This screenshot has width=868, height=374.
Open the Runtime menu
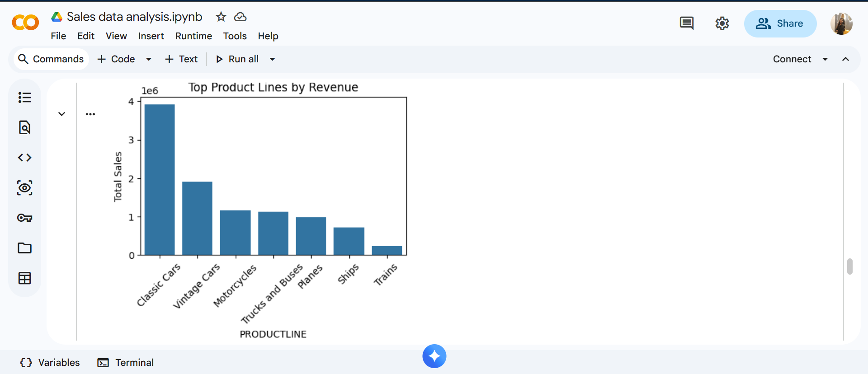pos(193,36)
